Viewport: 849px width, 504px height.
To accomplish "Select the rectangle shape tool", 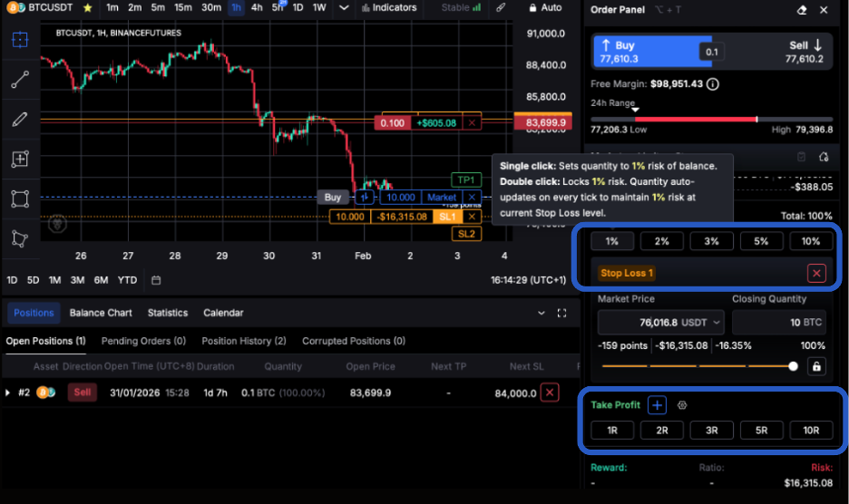I will click(20, 199).
